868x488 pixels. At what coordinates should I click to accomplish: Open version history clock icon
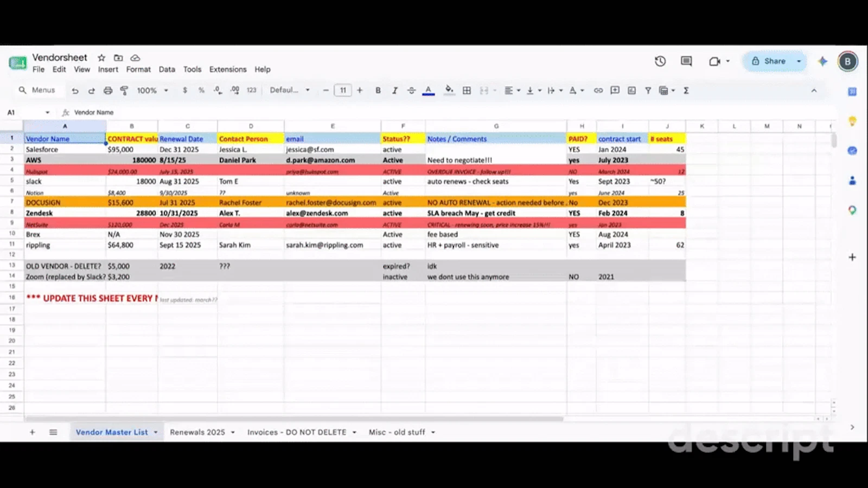(660, 61)
